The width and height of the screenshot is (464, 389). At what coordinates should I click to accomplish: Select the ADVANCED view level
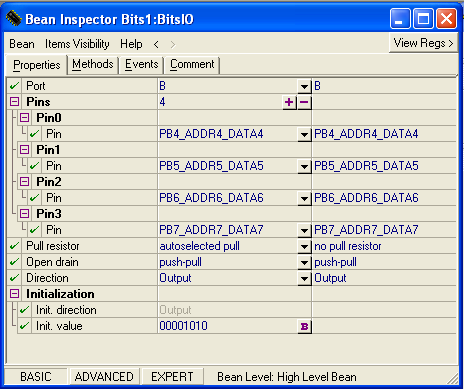pos(104,377)
